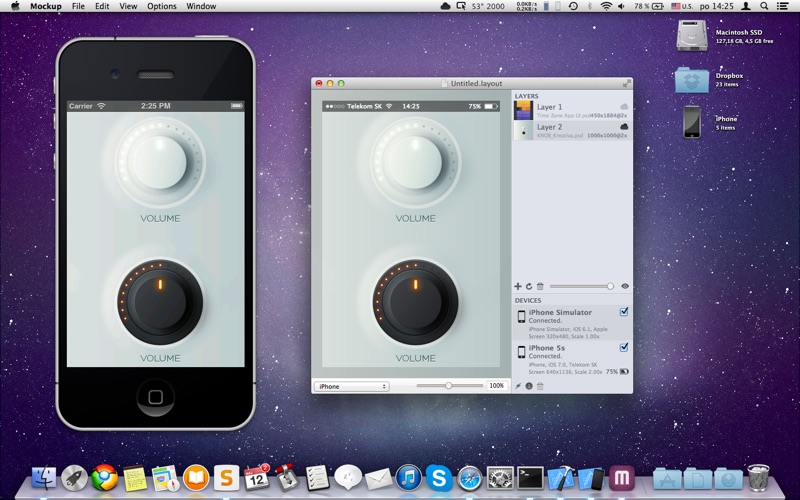Click the canvas zoom slider handle
This screenshot has height=500, width=800.
tap(448, 386)
